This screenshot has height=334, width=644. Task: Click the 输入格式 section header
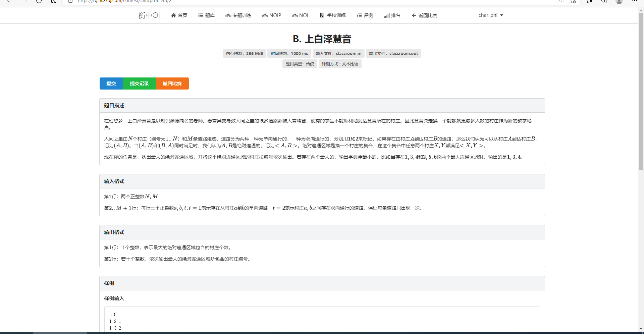click(322, 181)
